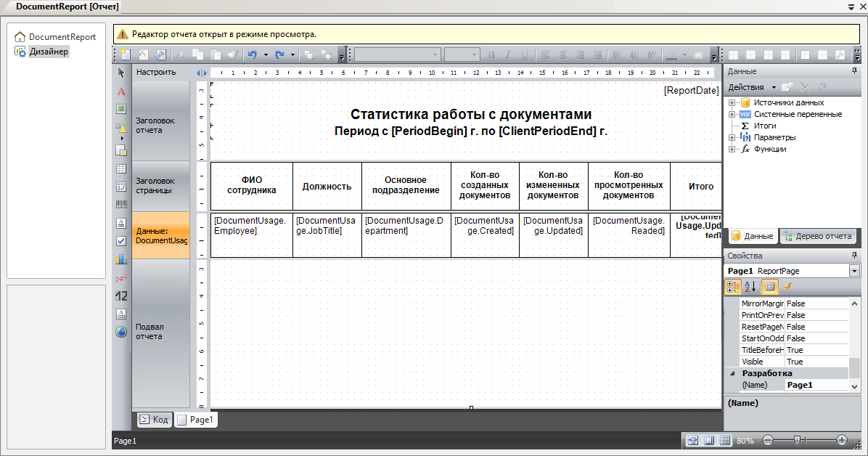
Task: Click the text color button (underlined A)
Action: [x=671, y=54]
